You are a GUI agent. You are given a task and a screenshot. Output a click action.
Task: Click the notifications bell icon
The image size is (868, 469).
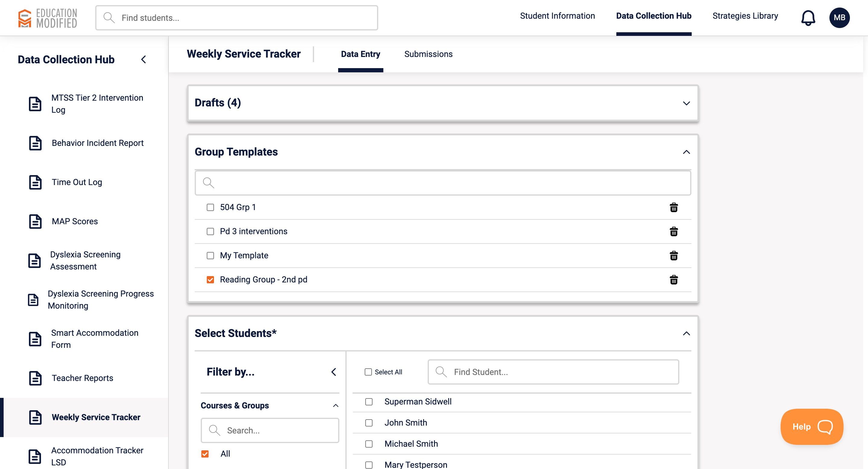808,17
